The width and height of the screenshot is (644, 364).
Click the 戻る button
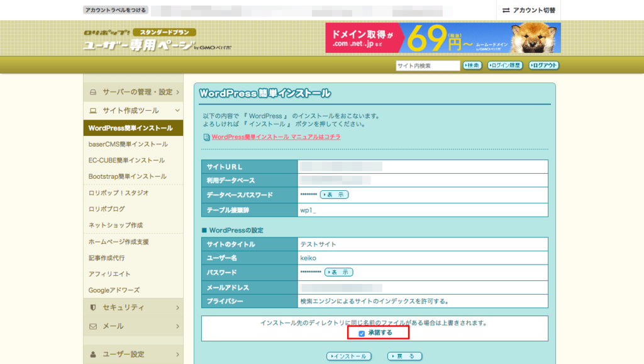pyautogui.click(x=404, y=356)
